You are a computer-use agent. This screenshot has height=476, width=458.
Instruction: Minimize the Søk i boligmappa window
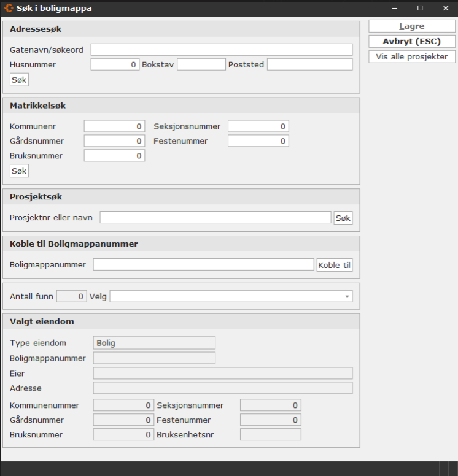pos(395,8)
